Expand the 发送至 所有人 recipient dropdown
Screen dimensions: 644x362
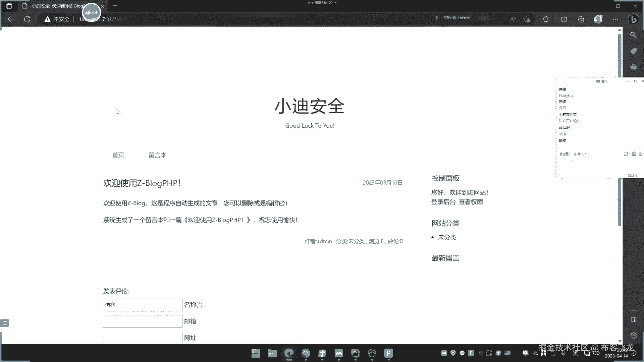(580, 154)
